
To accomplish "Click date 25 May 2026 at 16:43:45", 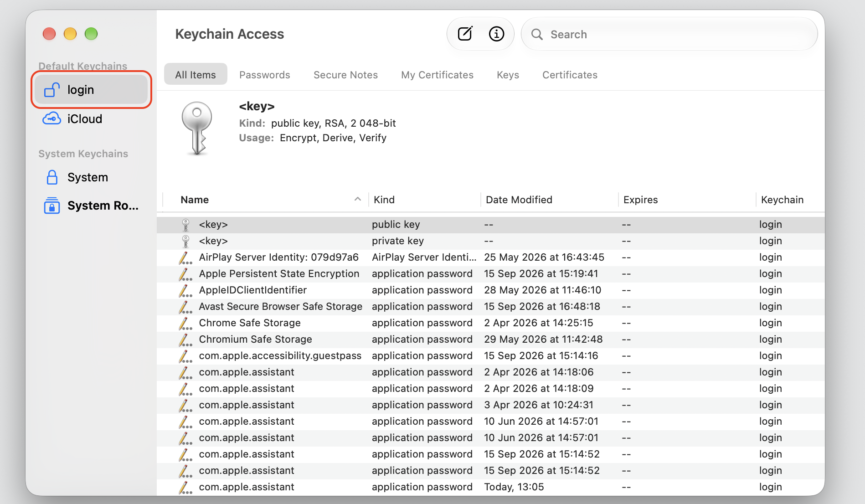I will [x=544, y=257].
